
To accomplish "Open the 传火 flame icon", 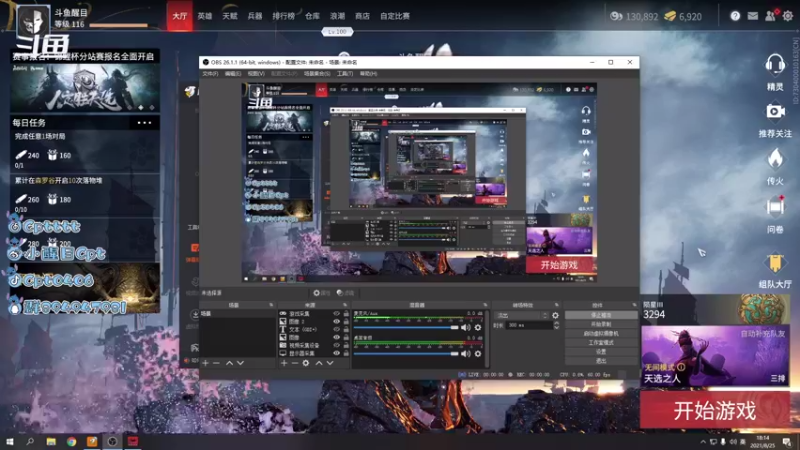I will [775, 159].
